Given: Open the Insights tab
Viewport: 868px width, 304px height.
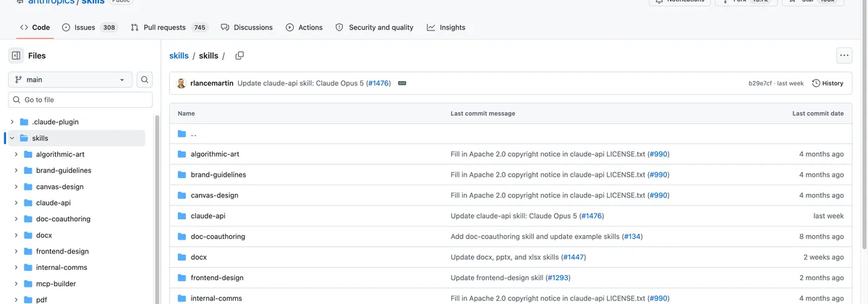Looking at the screenshot, I should pyautogui.click(x=446, y=28).
